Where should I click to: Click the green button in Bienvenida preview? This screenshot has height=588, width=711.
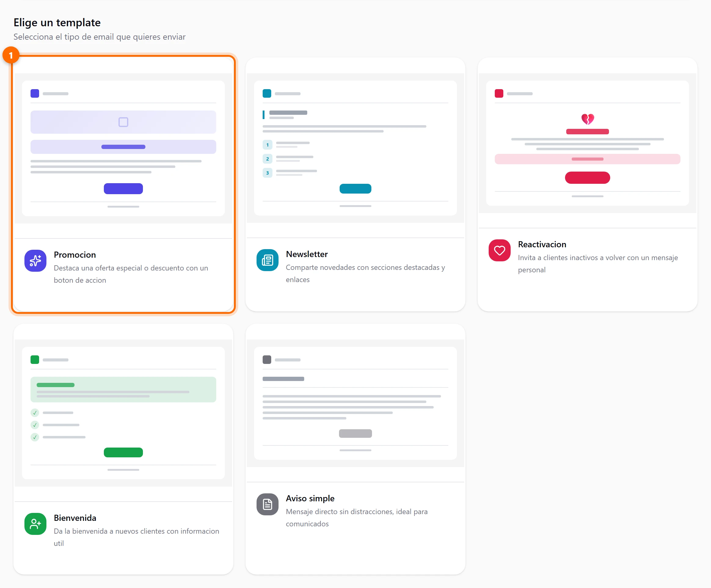[123, 452]
